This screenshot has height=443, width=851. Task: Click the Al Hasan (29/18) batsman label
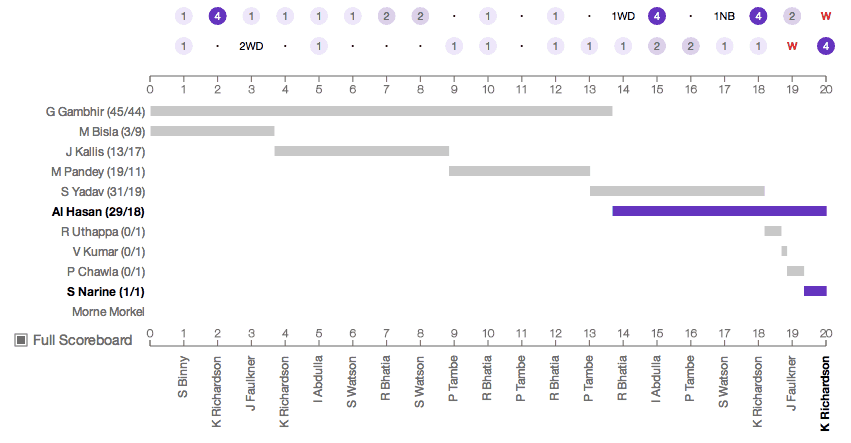[98, 211]
